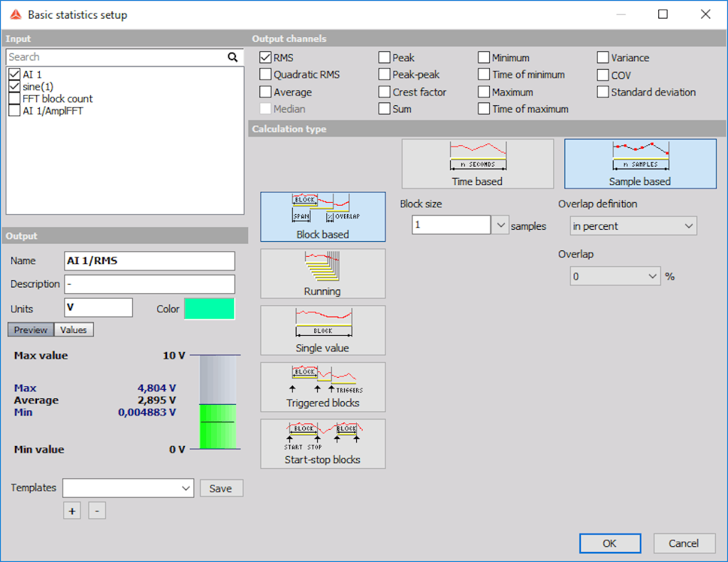Enable Time of minimum output
Image resolution: width=728 pixels, height=562 pixels.
[483, 74]
